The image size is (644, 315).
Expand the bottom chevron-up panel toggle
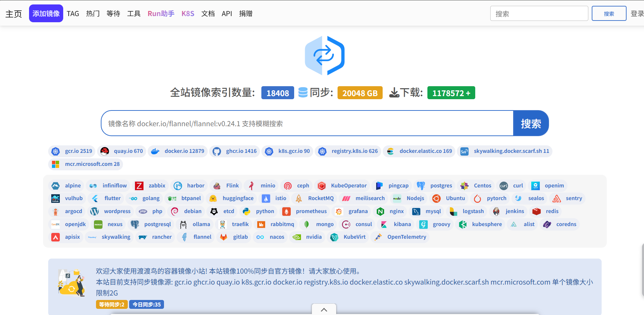pos(324,310)
